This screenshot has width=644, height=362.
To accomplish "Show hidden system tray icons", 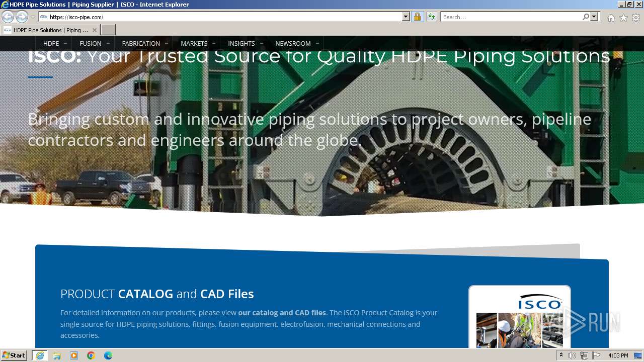I will 561,355.
